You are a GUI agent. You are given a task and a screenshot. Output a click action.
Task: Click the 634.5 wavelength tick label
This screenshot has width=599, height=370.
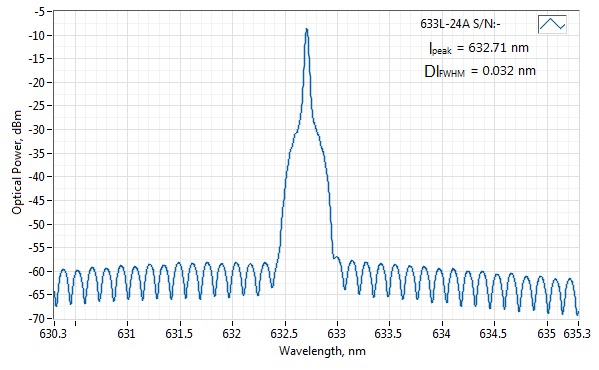click(494, 334)
